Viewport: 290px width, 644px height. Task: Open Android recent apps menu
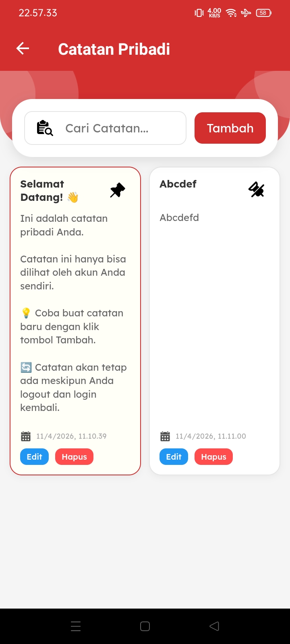[76, 626]
